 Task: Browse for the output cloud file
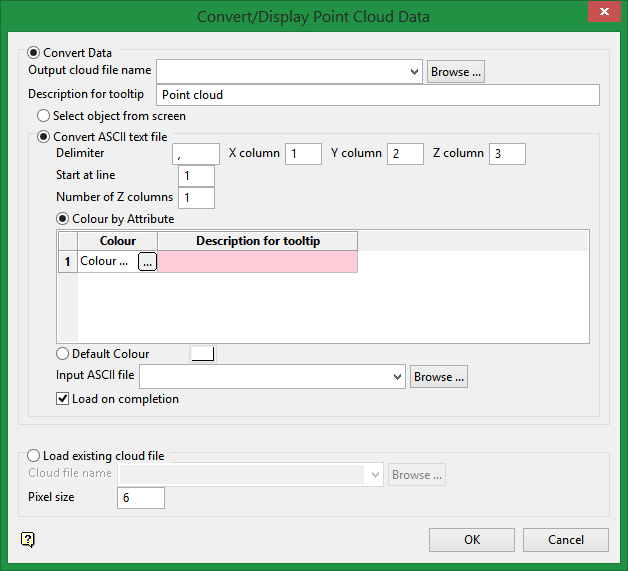pos(456,72)
